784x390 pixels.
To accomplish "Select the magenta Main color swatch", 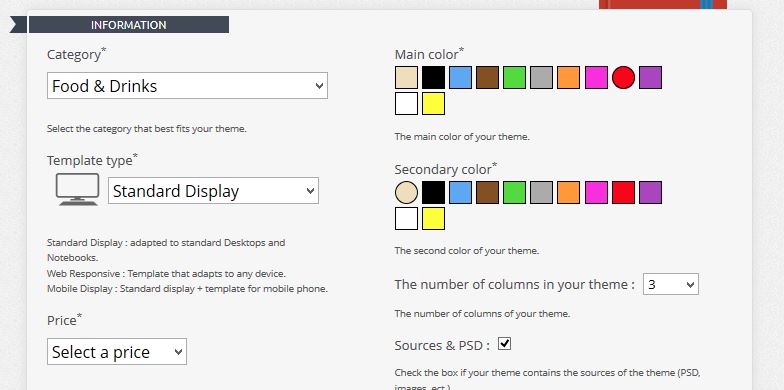I will click(596, 78).
